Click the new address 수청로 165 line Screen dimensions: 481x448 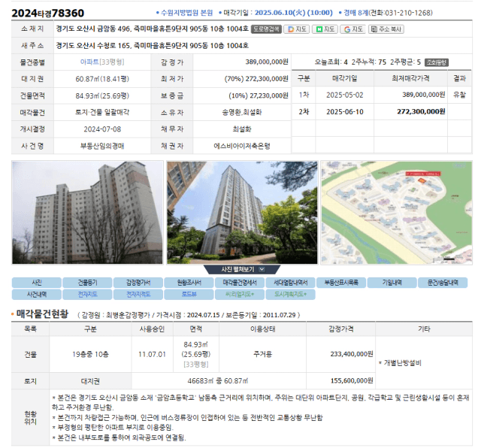pyautogui.click(x=152, y=46)
